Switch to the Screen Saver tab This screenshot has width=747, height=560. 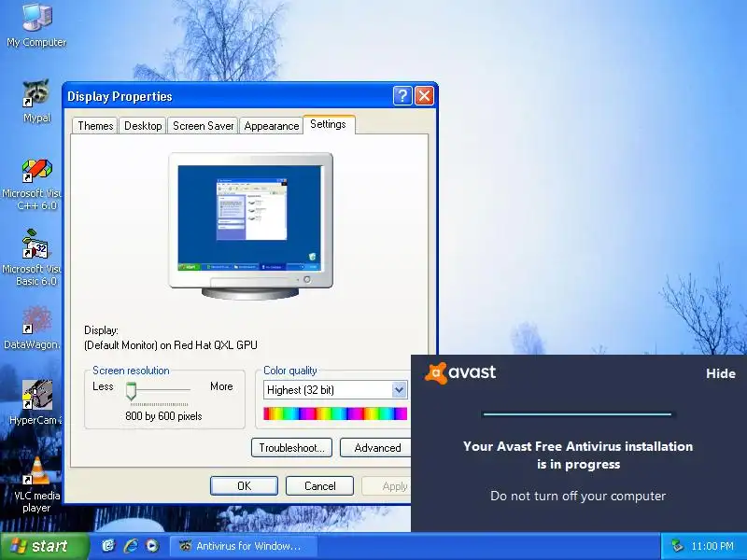pos(203,126)
